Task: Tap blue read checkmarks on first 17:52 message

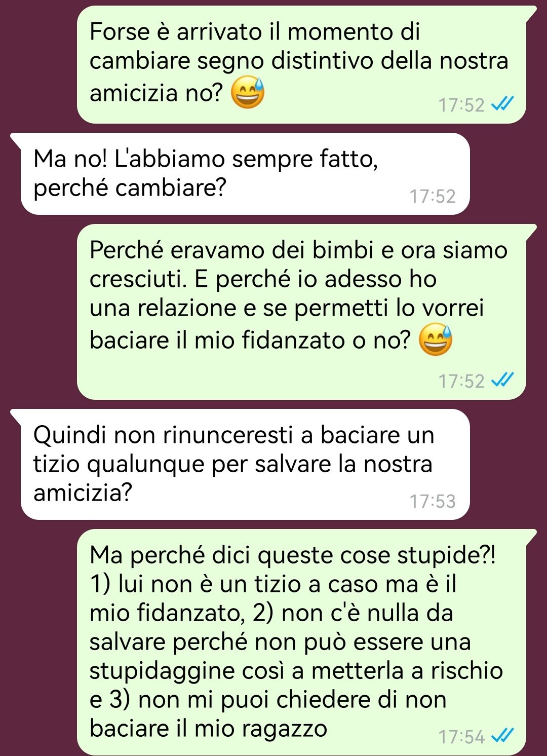Action: (502, 105)
